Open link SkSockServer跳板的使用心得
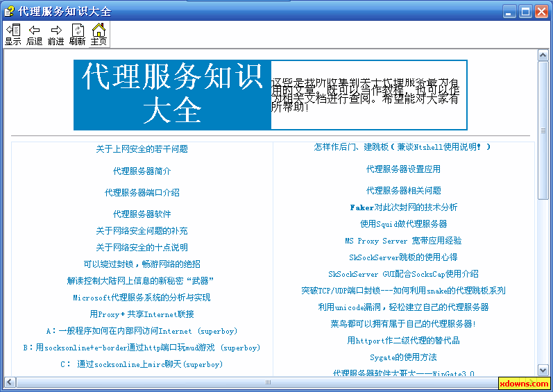The height and width of the screenshot is (392, 553). click(x=403, y=257)
